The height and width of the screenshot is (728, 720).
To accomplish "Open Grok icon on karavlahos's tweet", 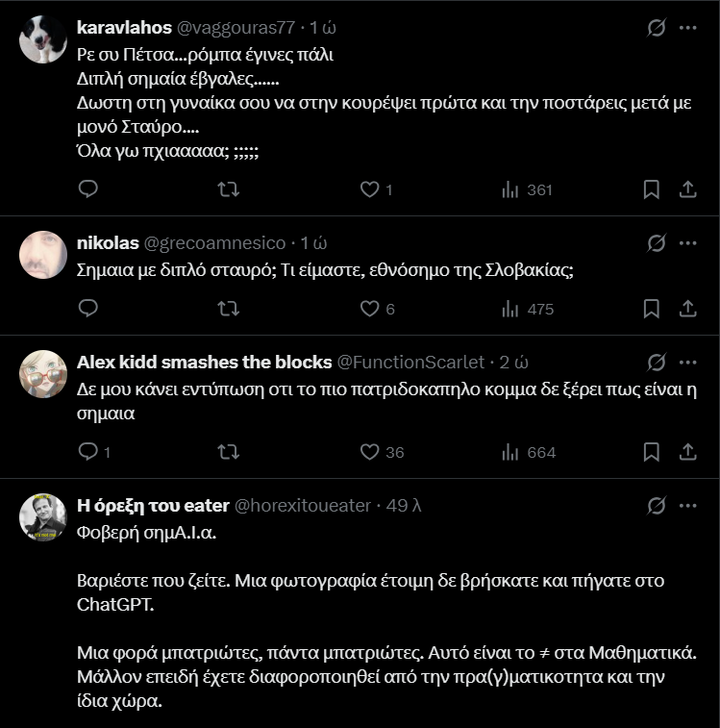I will pyautogui.click(x=657, y=28).
